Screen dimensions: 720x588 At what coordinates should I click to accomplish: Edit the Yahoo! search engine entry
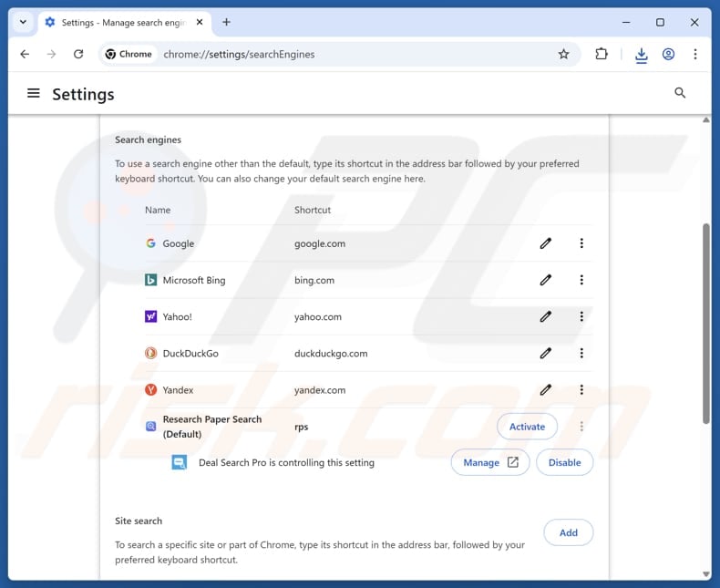coord(545,316)
